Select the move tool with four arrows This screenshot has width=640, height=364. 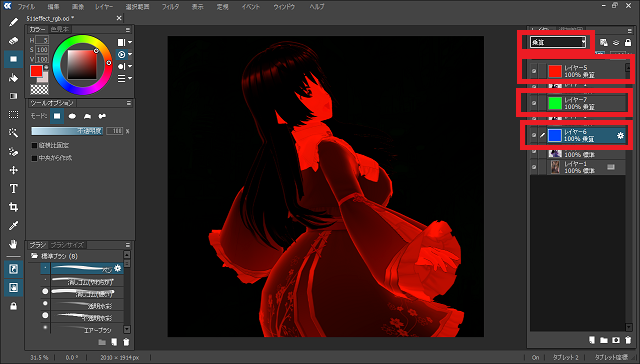[x=13, y=170]
